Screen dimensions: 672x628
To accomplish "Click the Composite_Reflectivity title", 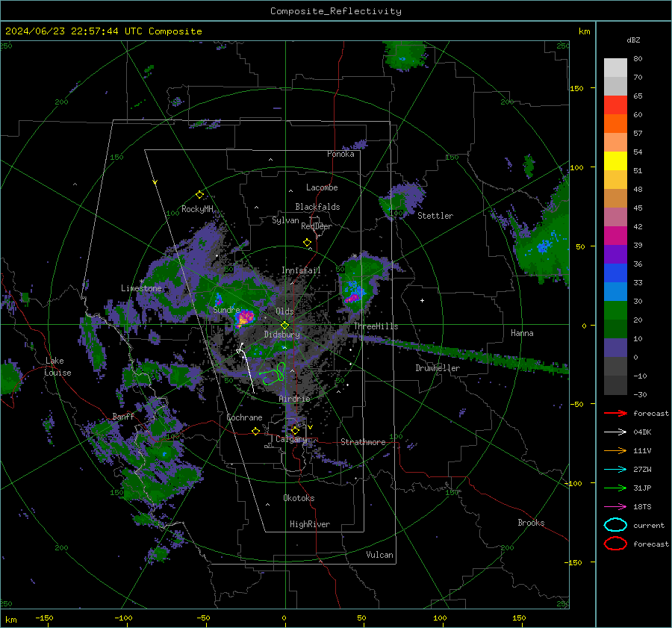I will [x=335, y=11].
